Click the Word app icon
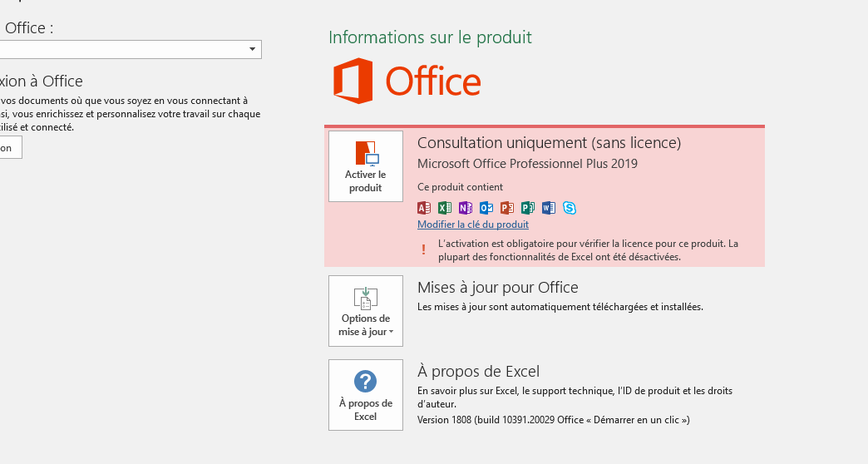The image size is (868, 464). [x=549, y=208]
